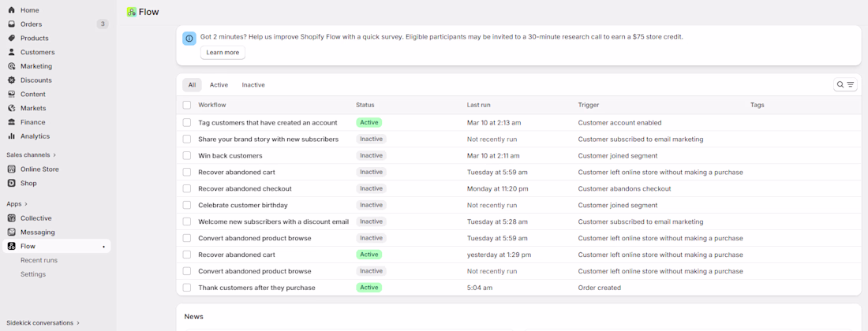Open the Orders icon in sidebar
Image resolution: width=868 pixels, height=331 pixels.
(11, 24)
